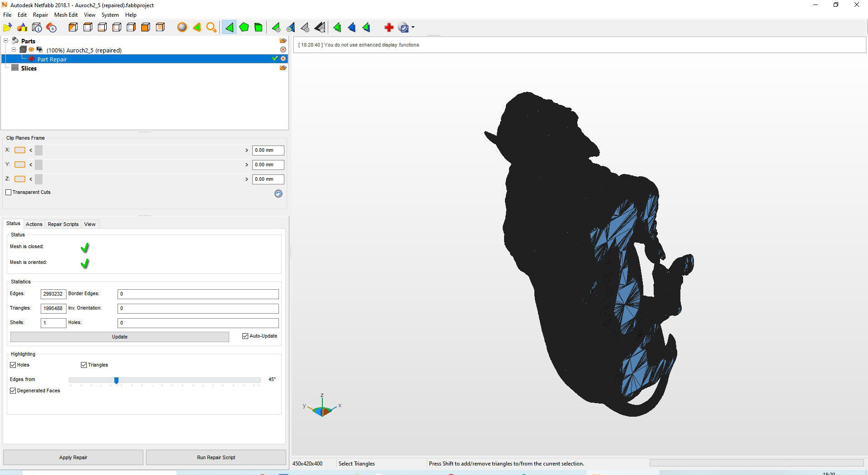Toggle the Z clip plane button
This screenshot has width=868, height=475.
(x=20, y=179)
